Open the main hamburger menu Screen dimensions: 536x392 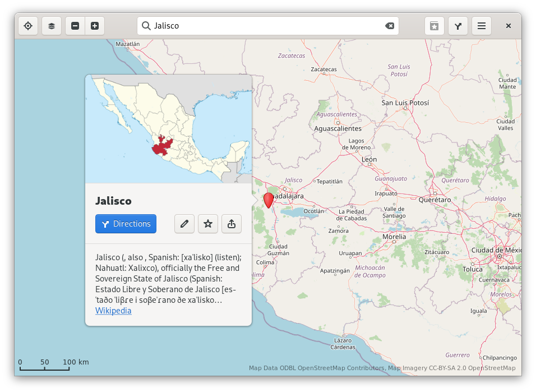(482, 26)
